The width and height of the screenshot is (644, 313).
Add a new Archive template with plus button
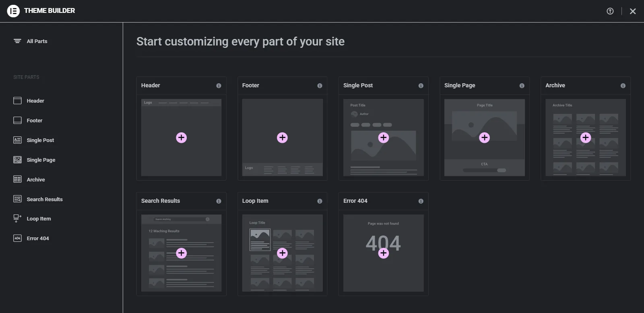(x=586, y=138)
